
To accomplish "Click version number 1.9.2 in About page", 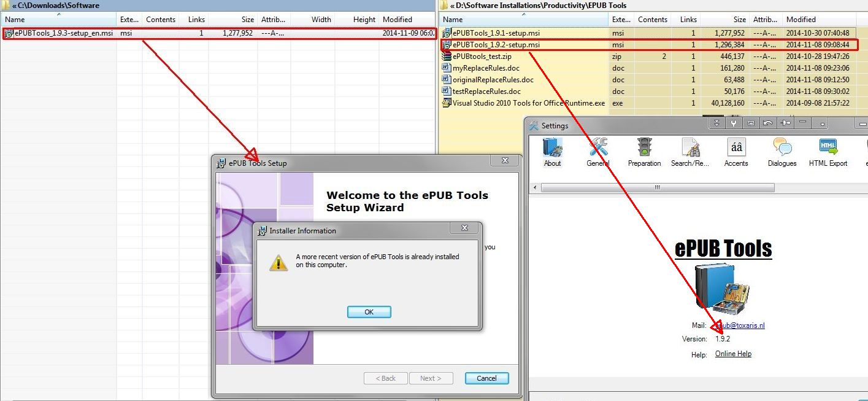I will (723, 339).
